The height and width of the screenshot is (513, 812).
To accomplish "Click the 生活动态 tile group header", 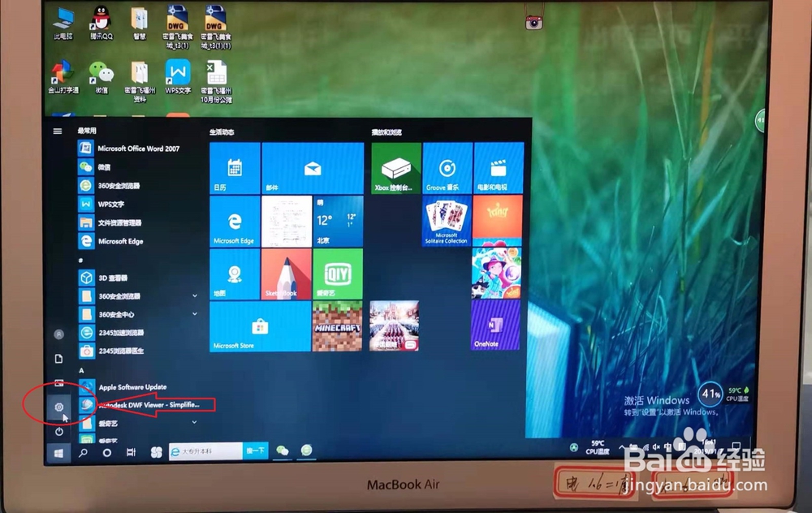I will 222,132.
